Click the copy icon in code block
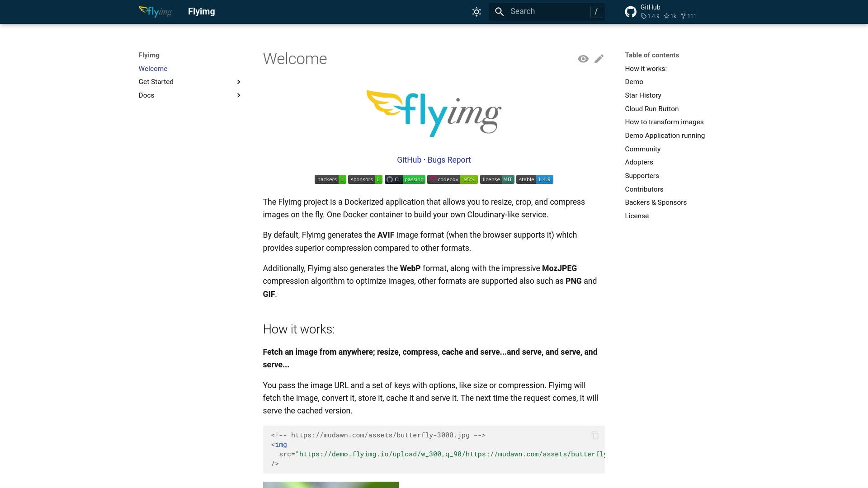This screenshot has width=868, height=488. pos(595,436)
